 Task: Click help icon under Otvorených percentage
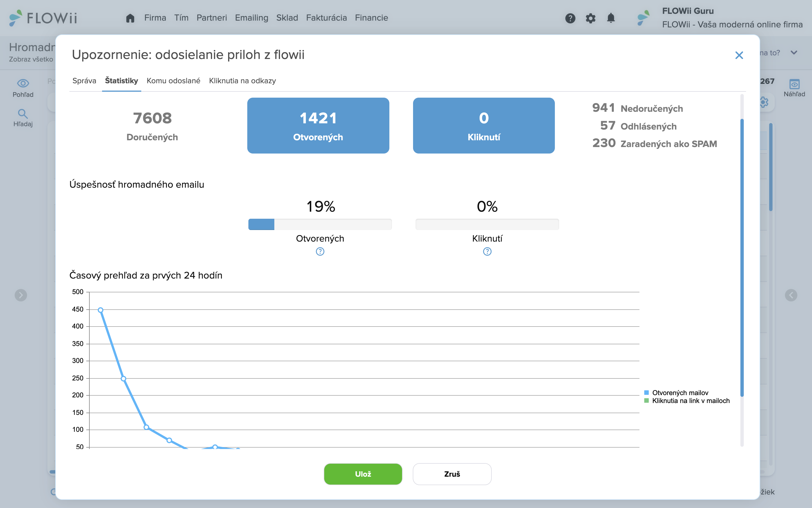pyautogui.click(x=320, y=252)
